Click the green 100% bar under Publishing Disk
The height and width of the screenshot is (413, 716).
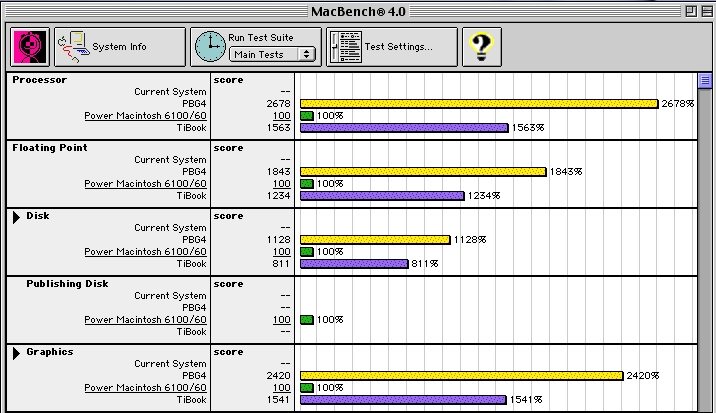(x=307, y=320)
